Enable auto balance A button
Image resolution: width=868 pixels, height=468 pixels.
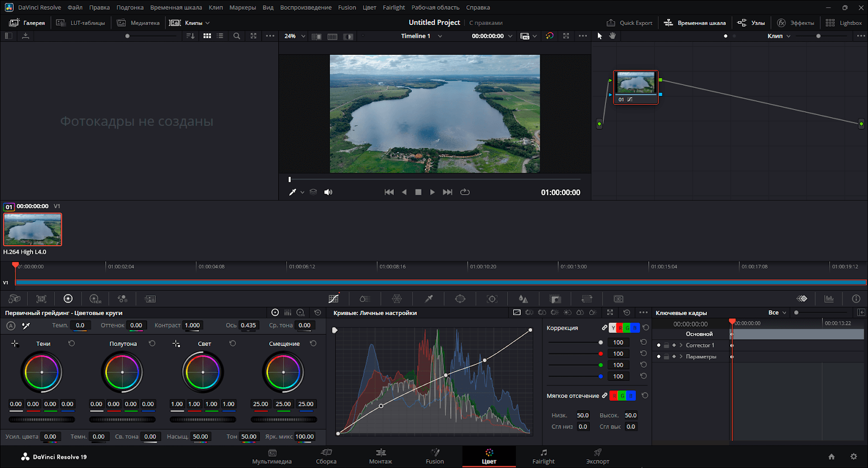click(11, 325)
